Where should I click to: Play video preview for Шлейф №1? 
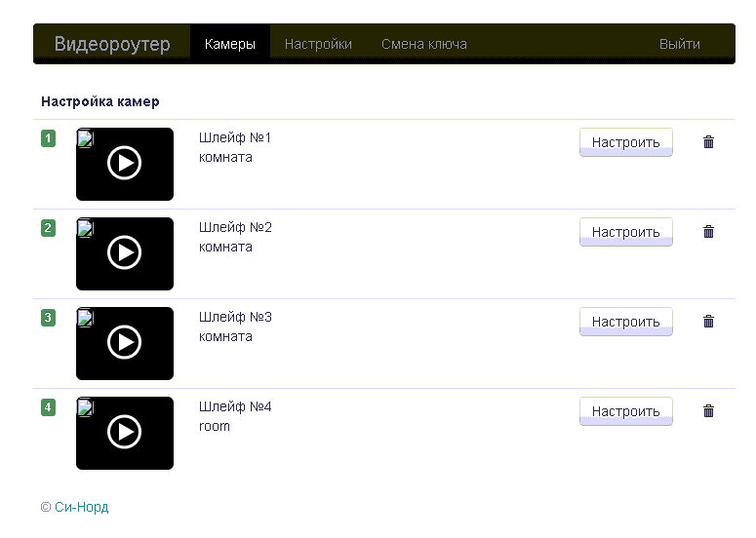coord(125,163)
